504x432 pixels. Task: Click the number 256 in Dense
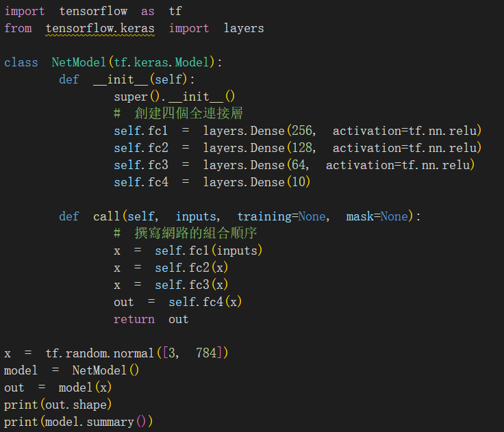302,131
